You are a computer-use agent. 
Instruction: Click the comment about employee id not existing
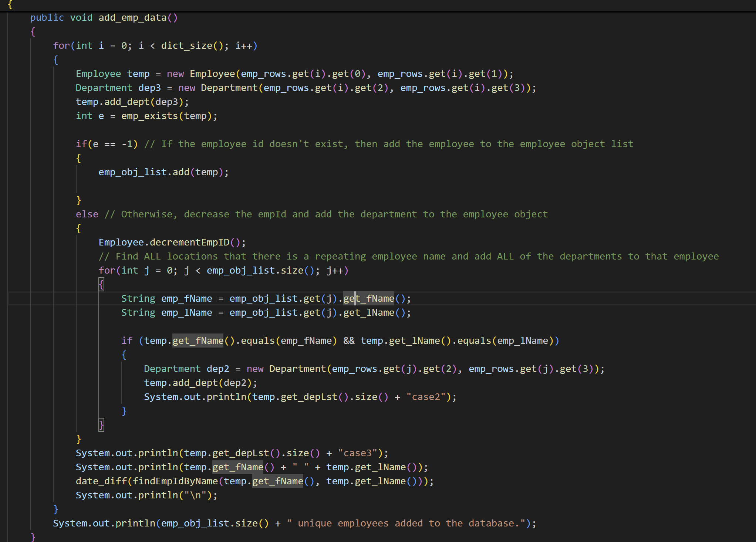tap(388, 144)
